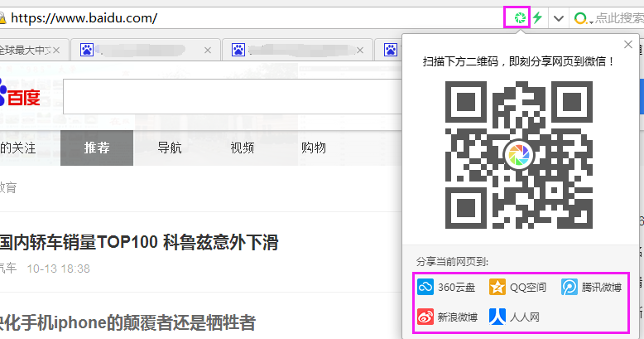
Task: Click the 点此搜索 search box
Action: pyautogui.click(x=619, y=18)
